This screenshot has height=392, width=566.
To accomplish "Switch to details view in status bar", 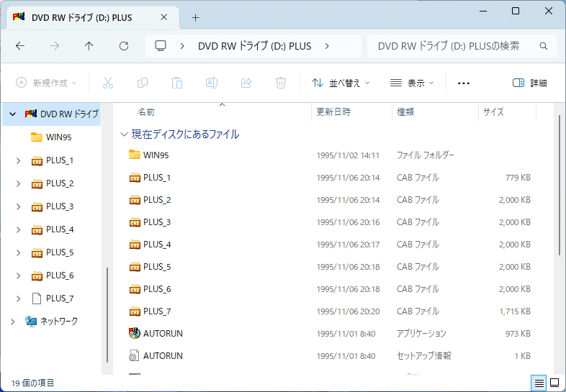I will pos(539,383).
